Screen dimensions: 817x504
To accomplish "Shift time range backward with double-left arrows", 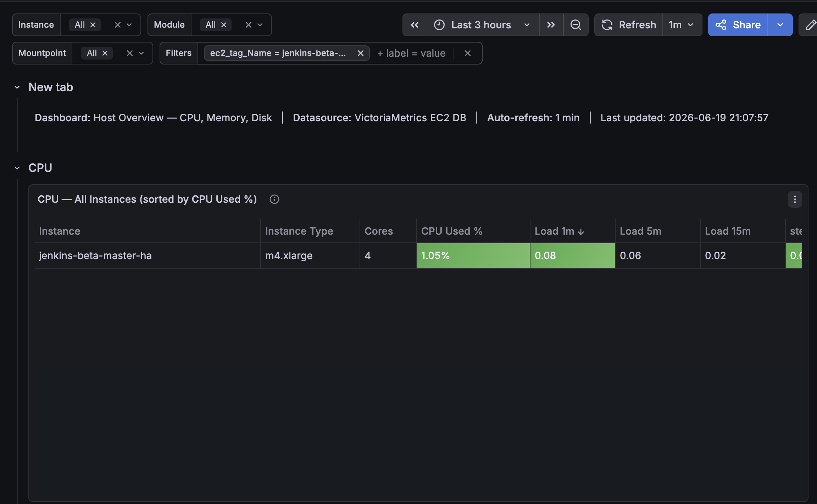I will click(x=415, y=25).
